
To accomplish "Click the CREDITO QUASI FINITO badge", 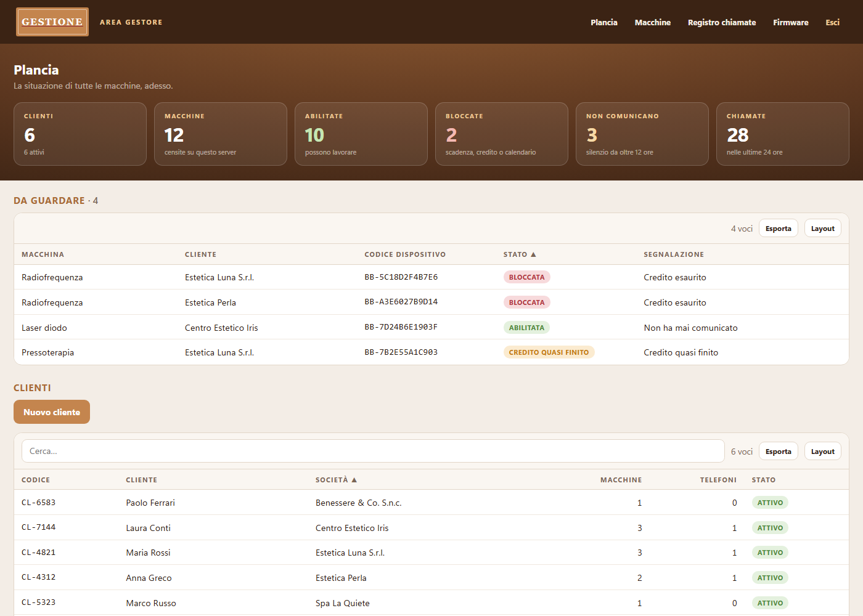I will 549,352.
